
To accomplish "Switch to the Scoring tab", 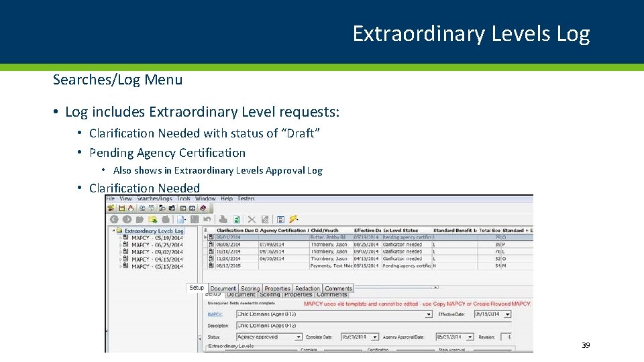I will click(x=250, y=288).
